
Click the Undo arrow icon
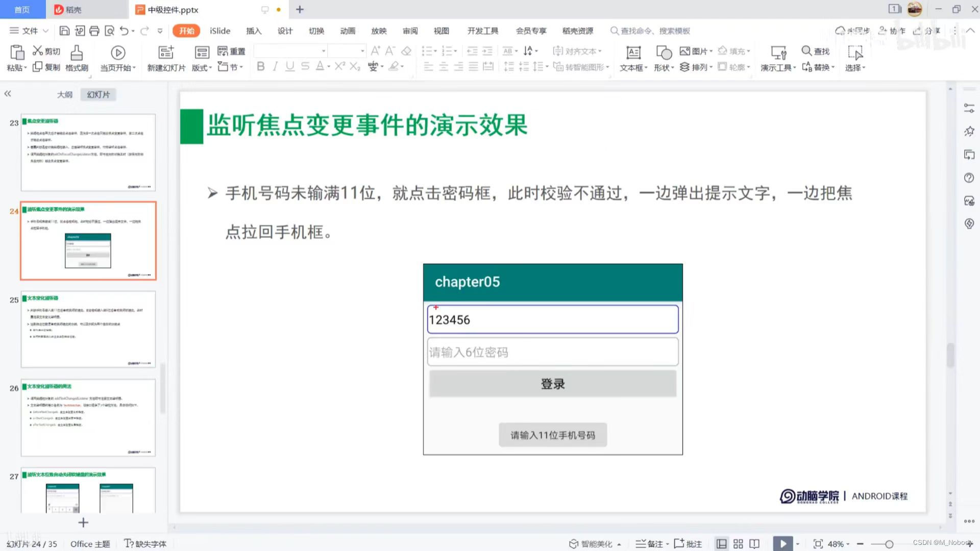coord(124,31)
